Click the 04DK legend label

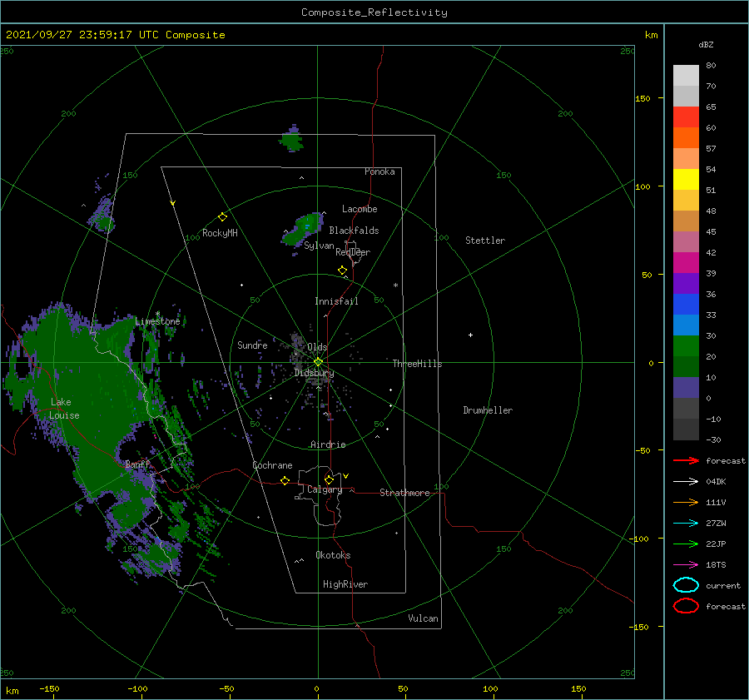tap(716, 482)
